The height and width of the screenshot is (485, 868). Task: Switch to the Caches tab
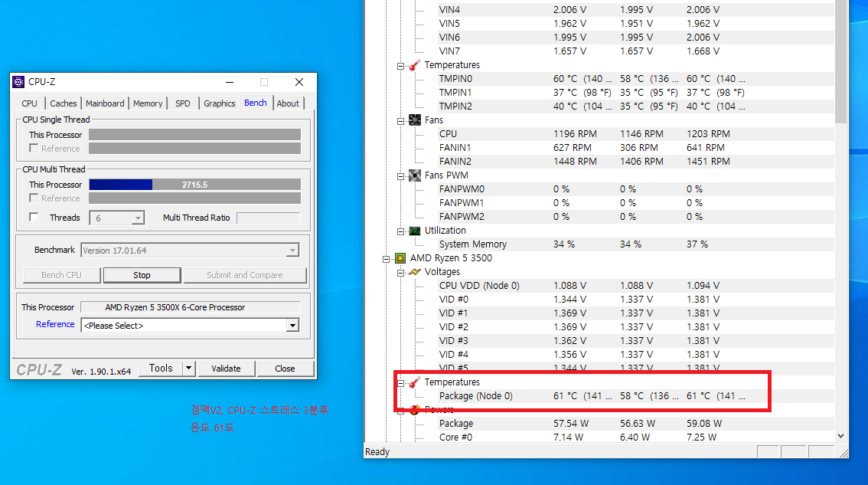(x=63, y=103)
